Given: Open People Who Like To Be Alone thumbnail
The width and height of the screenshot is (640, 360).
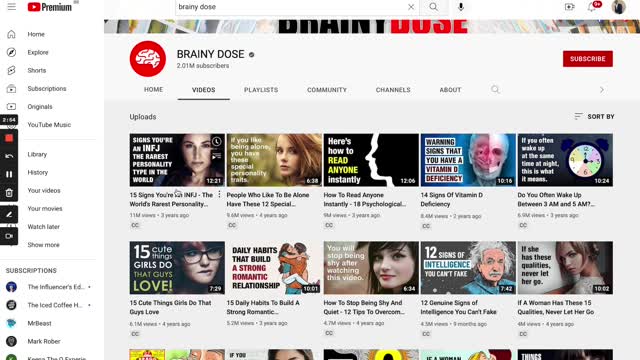Looking at the screenshot, I should 274,160.
